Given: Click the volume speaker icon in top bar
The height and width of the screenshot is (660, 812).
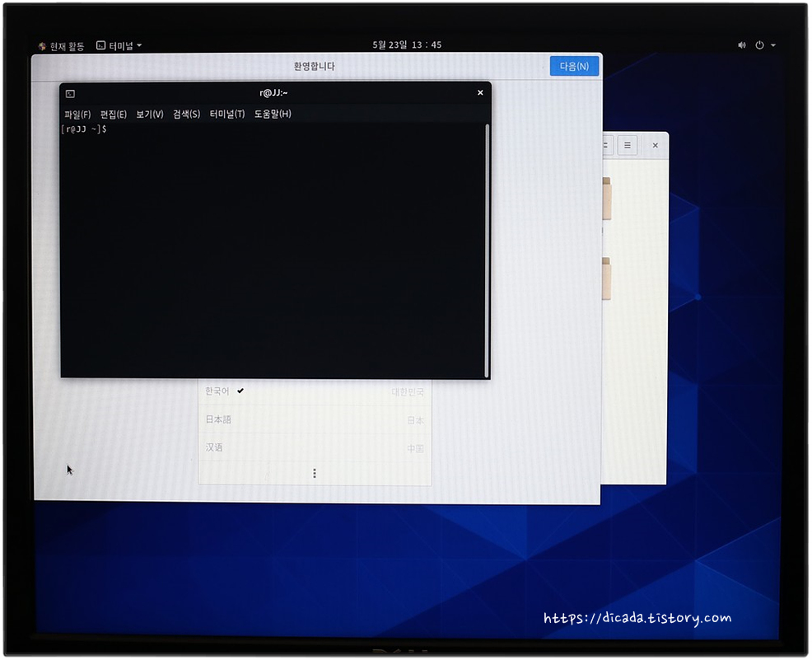Looking at the screenshot, I should [741, 45].
